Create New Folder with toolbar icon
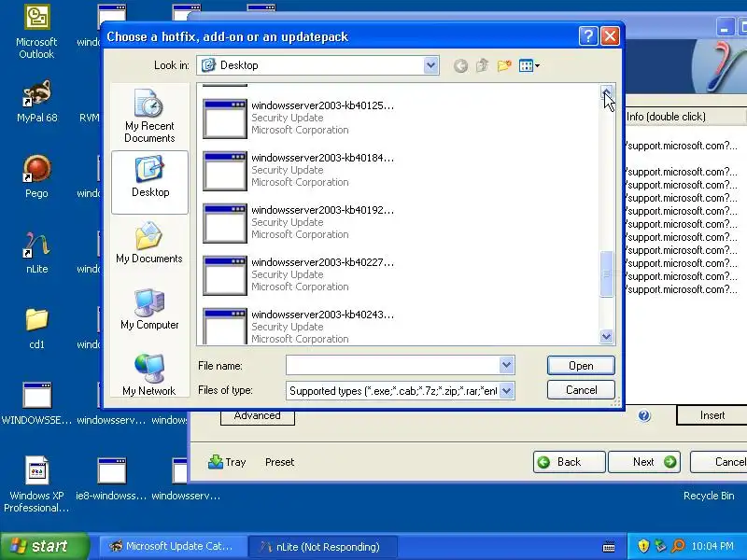 pos(504,65)
